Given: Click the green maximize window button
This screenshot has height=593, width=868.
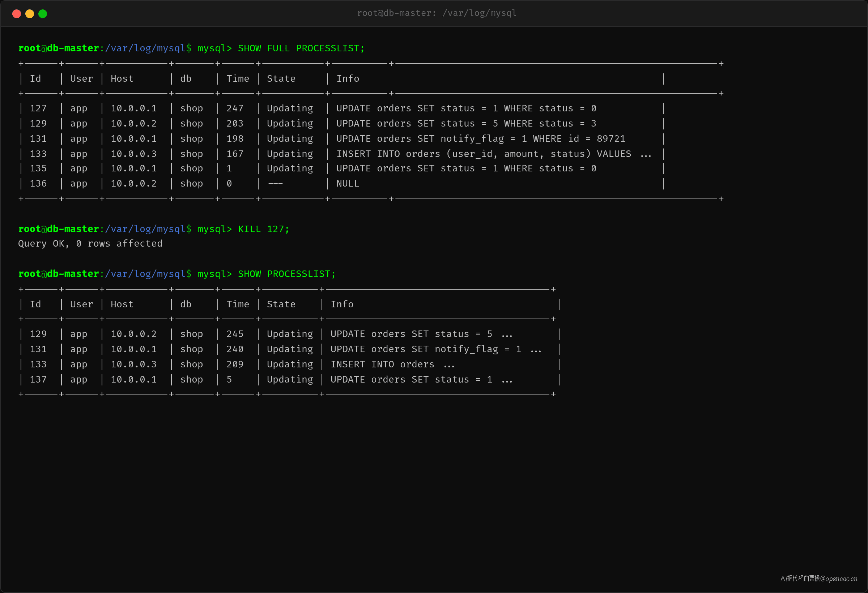Looking at the screenshot, I should coord(43,14).
